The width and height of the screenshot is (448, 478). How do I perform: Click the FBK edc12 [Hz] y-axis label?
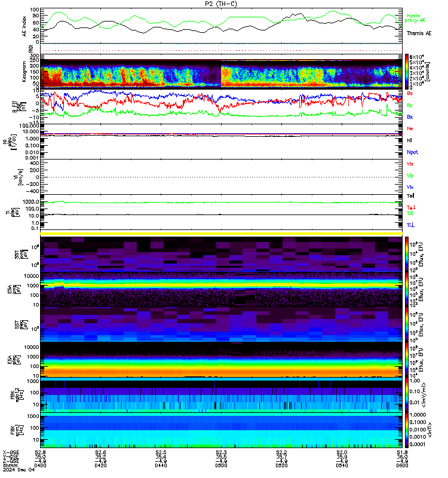pyautogui.click(x=17, y=395)
